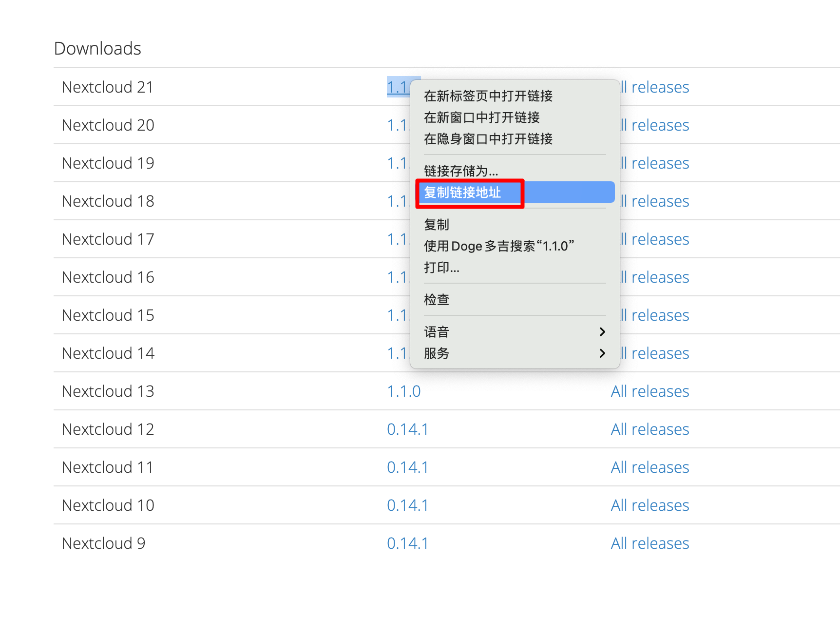
Task: Open the Nextcloud 11 version 0.14.1 link
Action: [x=407, y=467]
